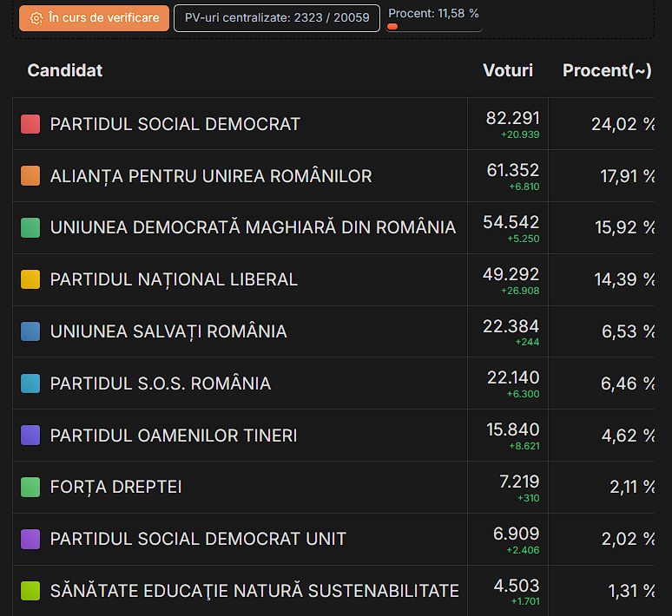This screenshot has width=672, height=616.
Task: Click the 17,91 % percentage cell
Action: click(x=627, y=176)
